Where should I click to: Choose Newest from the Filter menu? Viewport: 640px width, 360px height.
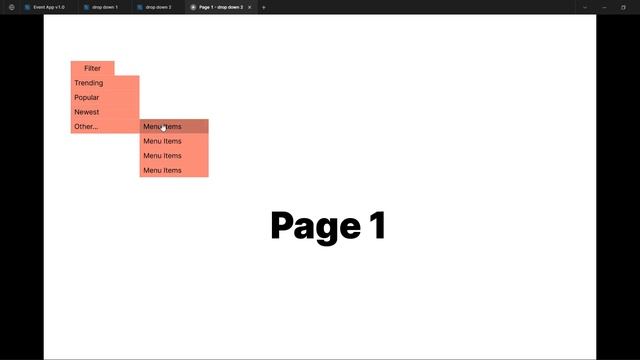(x=105, y=112)
